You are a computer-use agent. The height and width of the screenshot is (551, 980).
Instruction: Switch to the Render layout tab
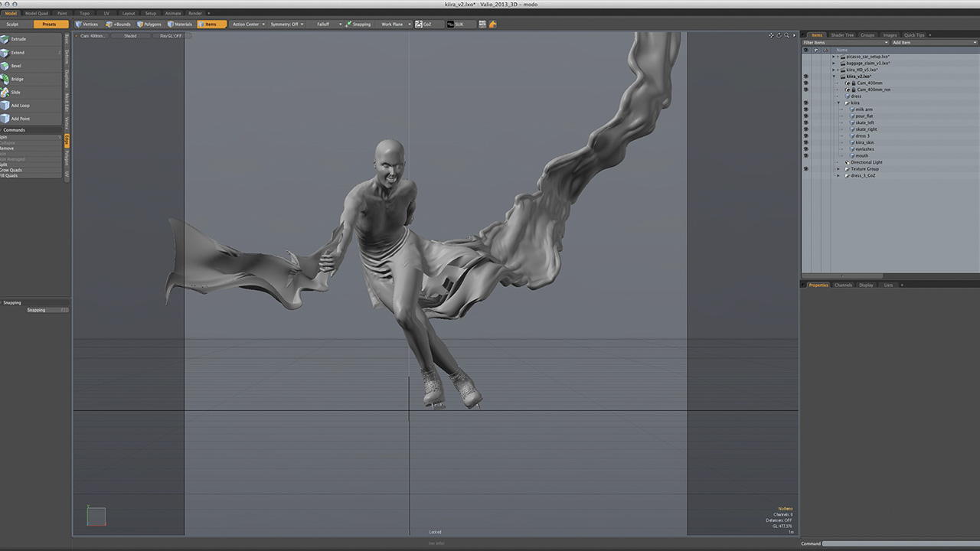[x=195, y=13]
